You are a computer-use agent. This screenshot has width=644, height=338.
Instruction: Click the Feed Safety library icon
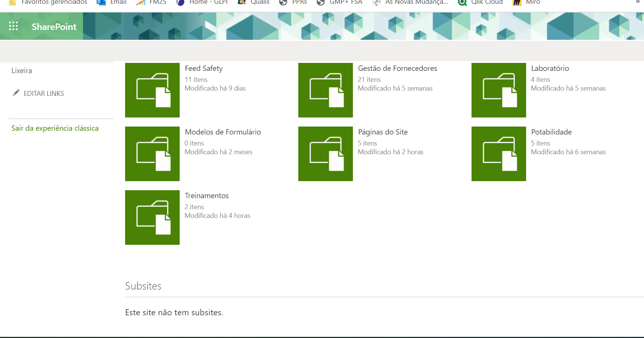click(x=152, y=90)
